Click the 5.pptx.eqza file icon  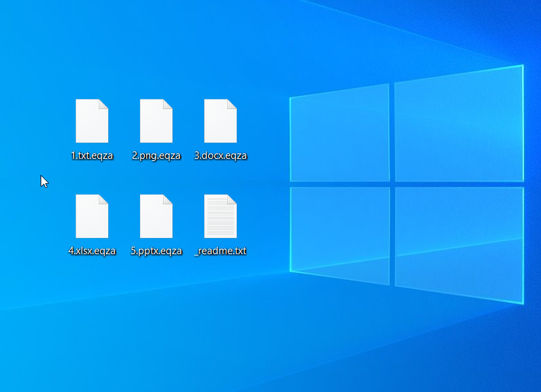[x=156, y=216]
